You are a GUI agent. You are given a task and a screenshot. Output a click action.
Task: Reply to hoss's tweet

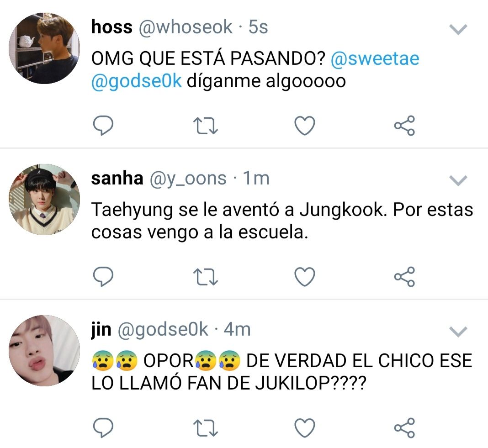(x=103, y=126)
